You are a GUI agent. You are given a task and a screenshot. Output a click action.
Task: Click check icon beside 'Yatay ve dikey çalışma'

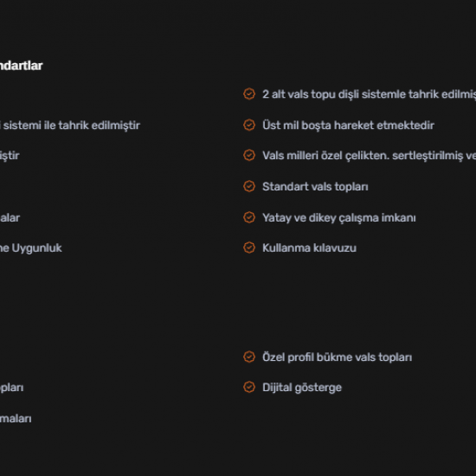tap(249, 217)
